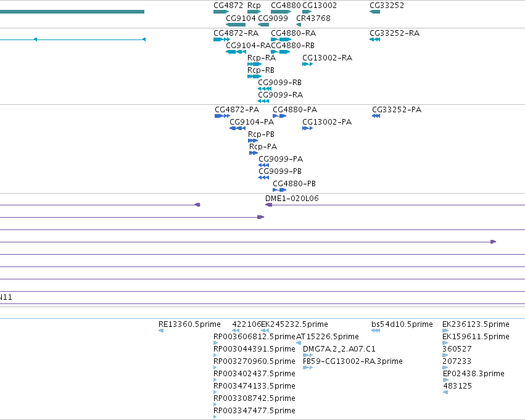Click the CG9099-RB transcript label
The height and width of the screenshot is (420, 525).
pos(279,82)
